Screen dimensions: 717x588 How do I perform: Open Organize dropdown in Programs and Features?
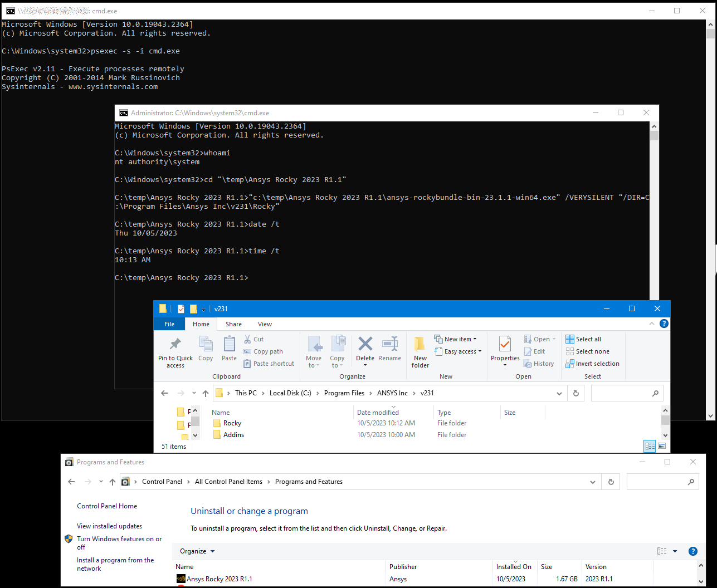(197, 551)
